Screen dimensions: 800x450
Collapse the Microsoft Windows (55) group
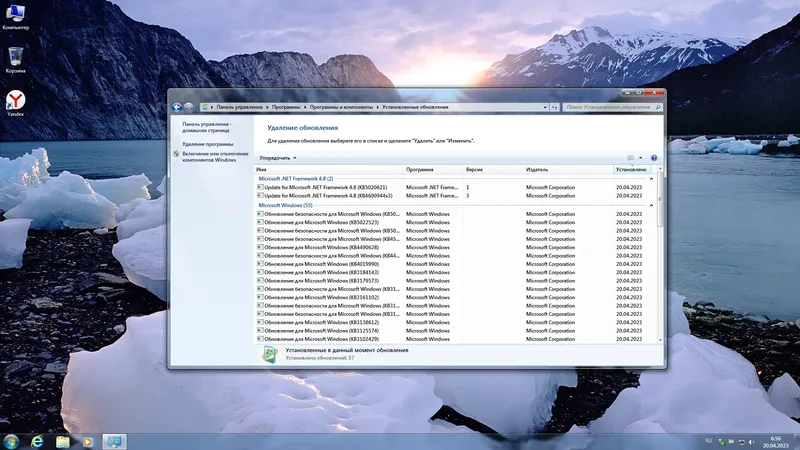[651, 206]
